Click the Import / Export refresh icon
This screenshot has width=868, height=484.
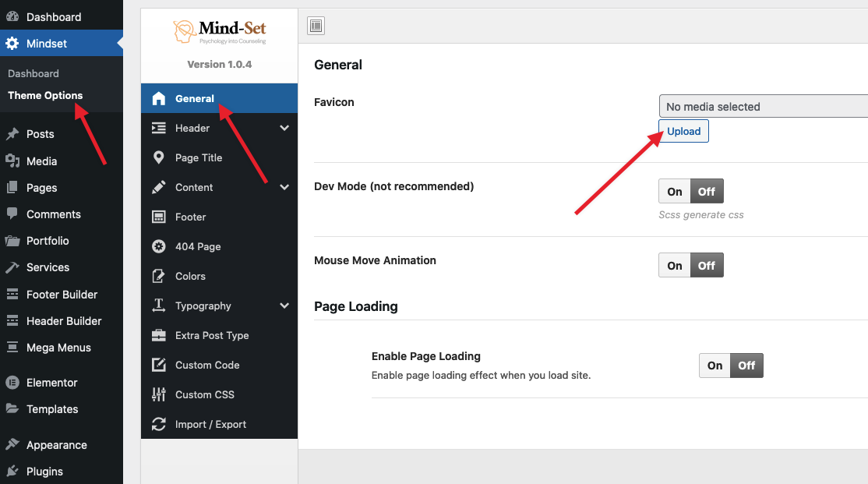(159, 424)
